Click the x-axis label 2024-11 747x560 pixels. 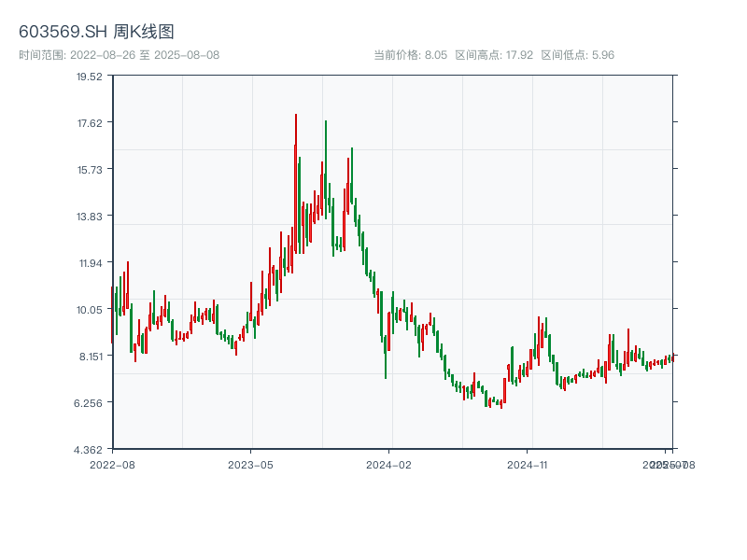click(527, 465)
